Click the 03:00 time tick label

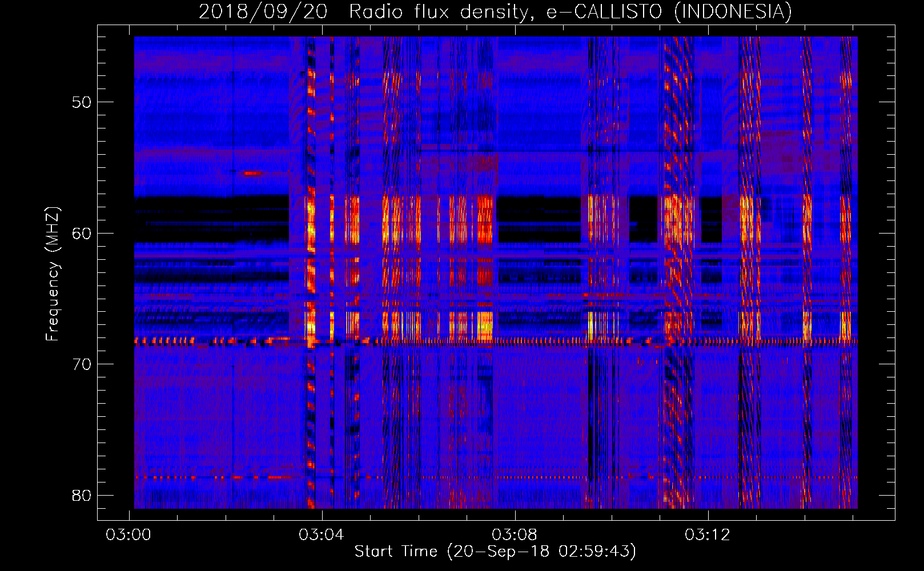[x=128, y=535]
